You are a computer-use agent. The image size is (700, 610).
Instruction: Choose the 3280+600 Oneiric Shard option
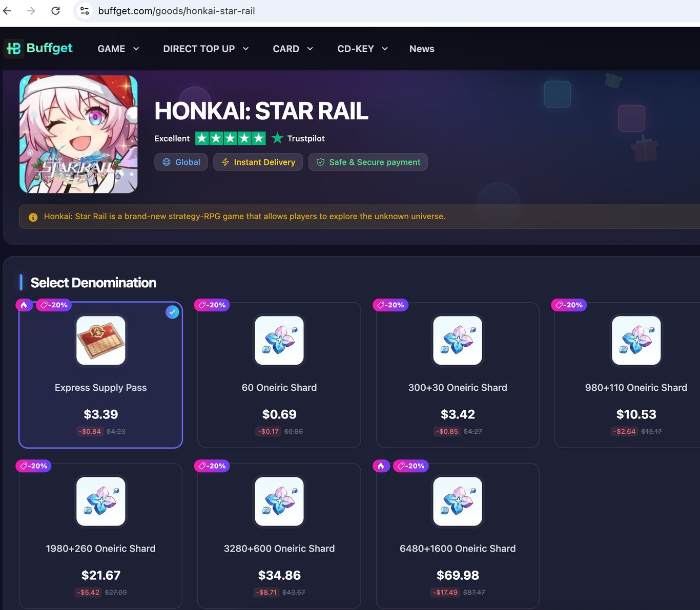tap(279, 536)
